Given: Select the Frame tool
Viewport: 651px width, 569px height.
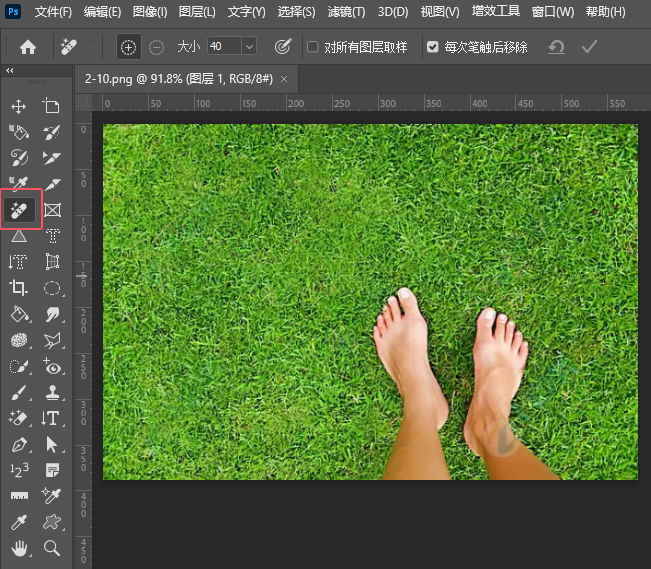Looking at the screenshot, I should click(52, 210).
